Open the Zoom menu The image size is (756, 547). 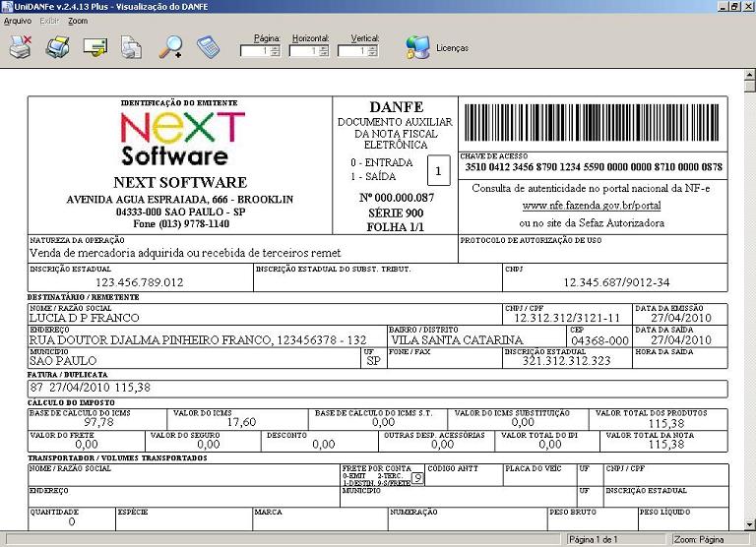click(78, 21)
